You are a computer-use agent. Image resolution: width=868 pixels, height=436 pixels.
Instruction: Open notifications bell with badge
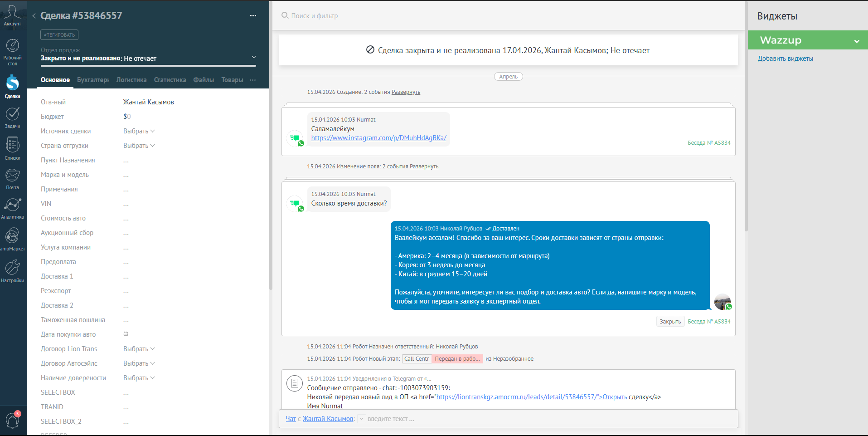click(12, 420)
